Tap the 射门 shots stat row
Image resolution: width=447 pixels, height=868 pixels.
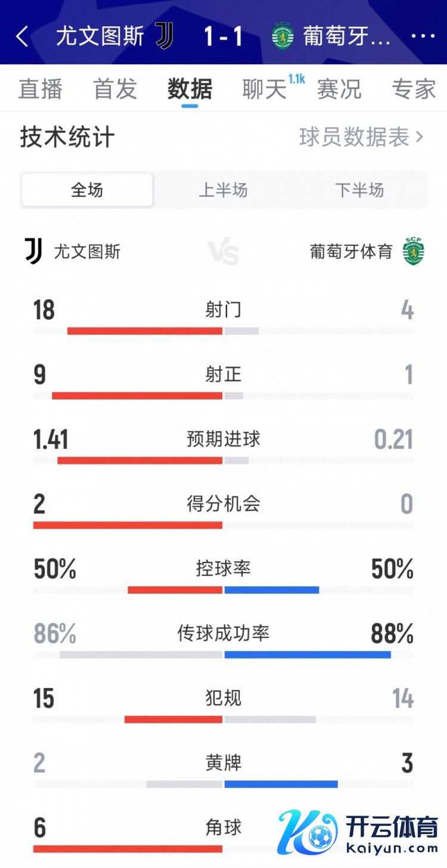coord(223,310)
